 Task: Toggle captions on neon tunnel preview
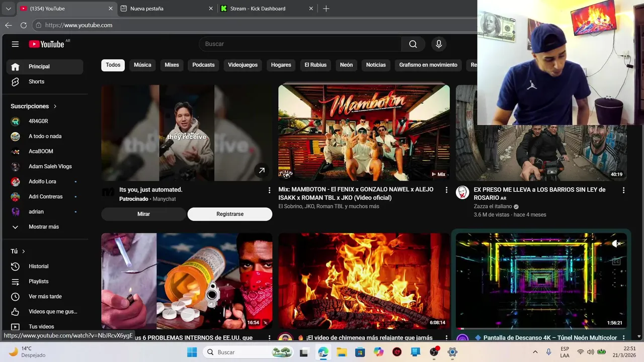pyautogui.click(x=616, y=261)
